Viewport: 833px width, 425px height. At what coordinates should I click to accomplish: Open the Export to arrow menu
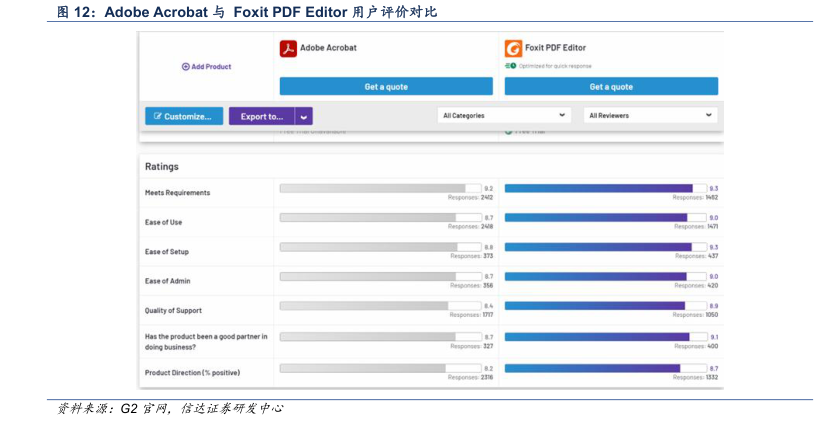tap(304, 116)
